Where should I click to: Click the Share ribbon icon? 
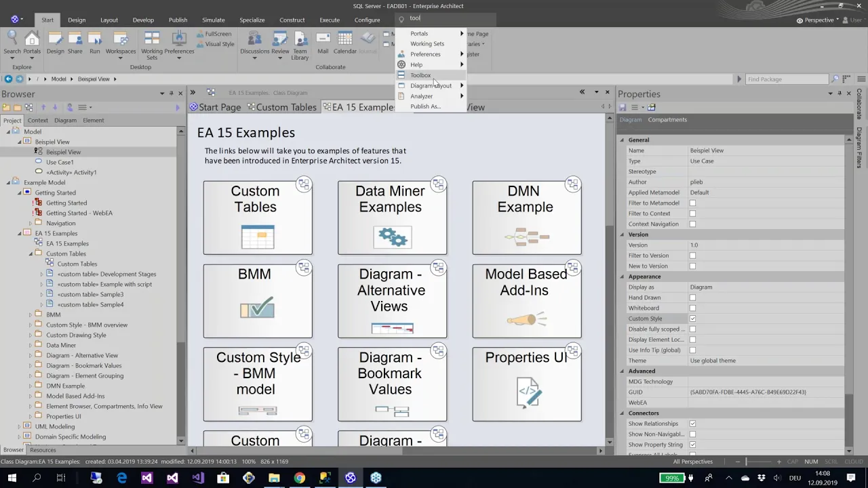click(75, 43)
